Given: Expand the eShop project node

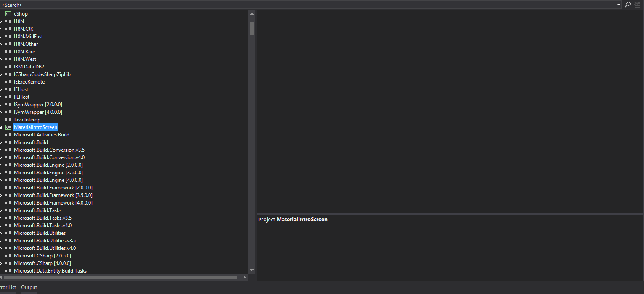Looking at the screenshot, I should [x=1, y=14].
